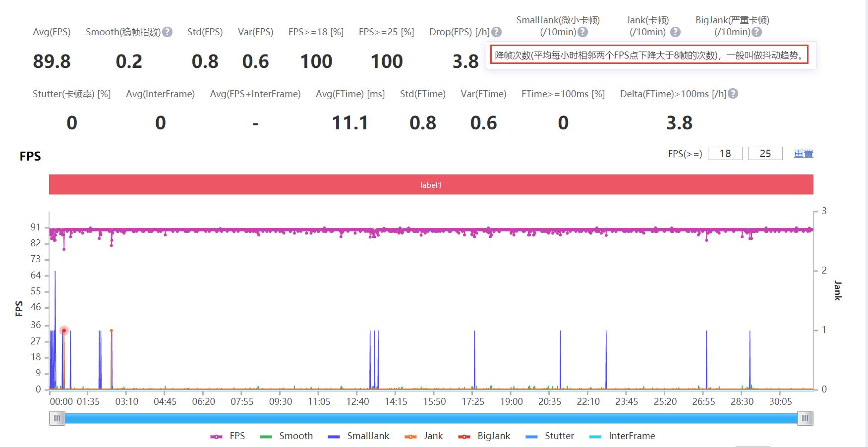Image resolution: width=868 pixels, height=447 pixels.
Task: Toggle FPS series in chart legend
Action: click(228, 436)
